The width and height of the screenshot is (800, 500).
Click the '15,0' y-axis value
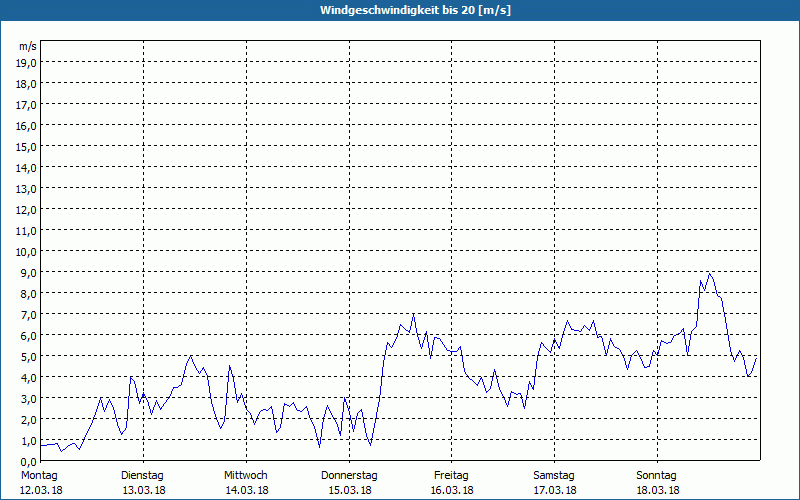[x=27, y=147]
